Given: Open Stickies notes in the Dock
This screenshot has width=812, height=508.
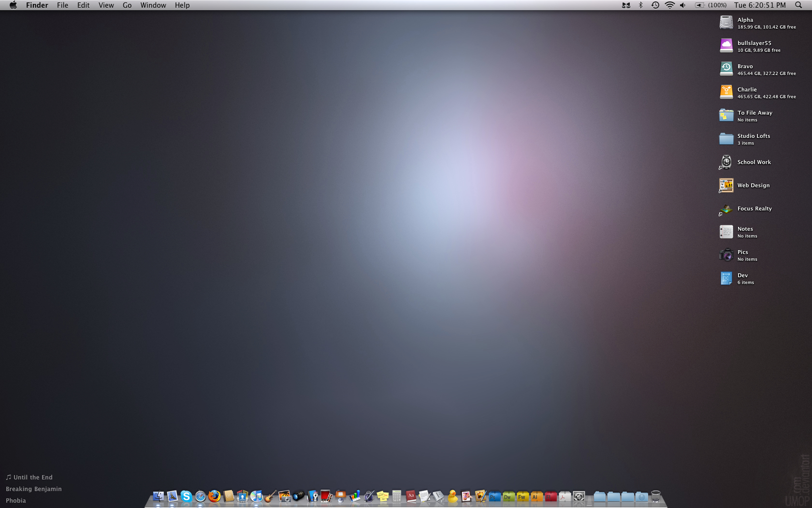Looking at the screenshot, I should pyautogui.click(x=382, y=496).
